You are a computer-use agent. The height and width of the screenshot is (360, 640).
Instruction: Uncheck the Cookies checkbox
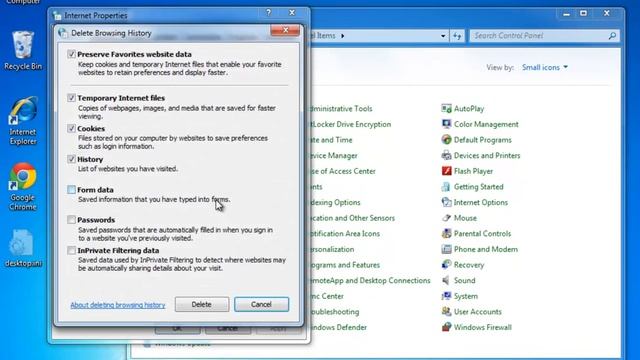(x=71, y=129)
